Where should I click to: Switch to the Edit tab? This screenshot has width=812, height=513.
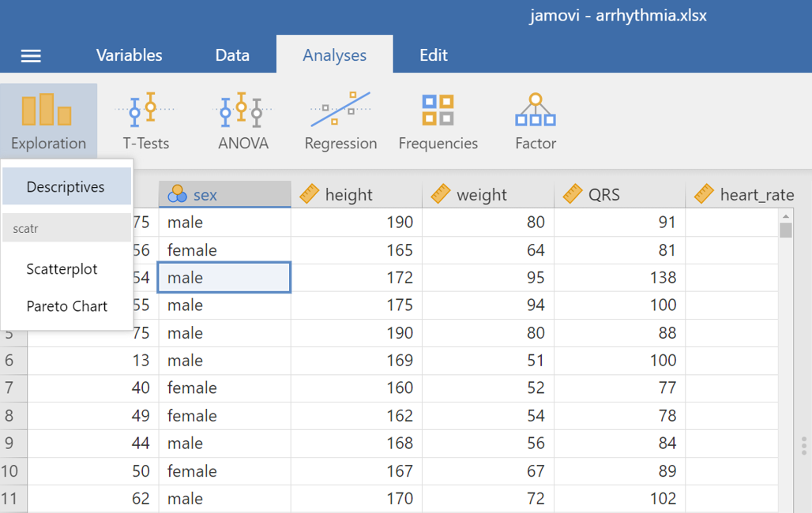433,55
